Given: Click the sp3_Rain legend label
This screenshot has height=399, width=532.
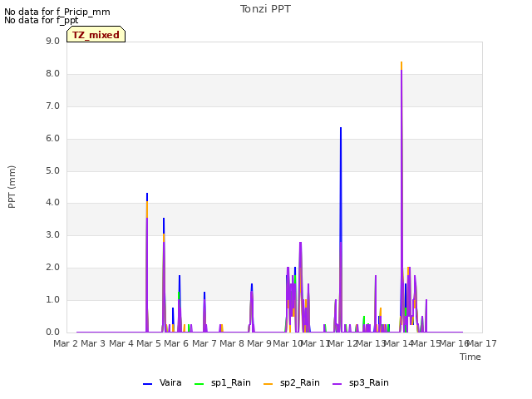Looking at the screenshot, I should point(369,382).
